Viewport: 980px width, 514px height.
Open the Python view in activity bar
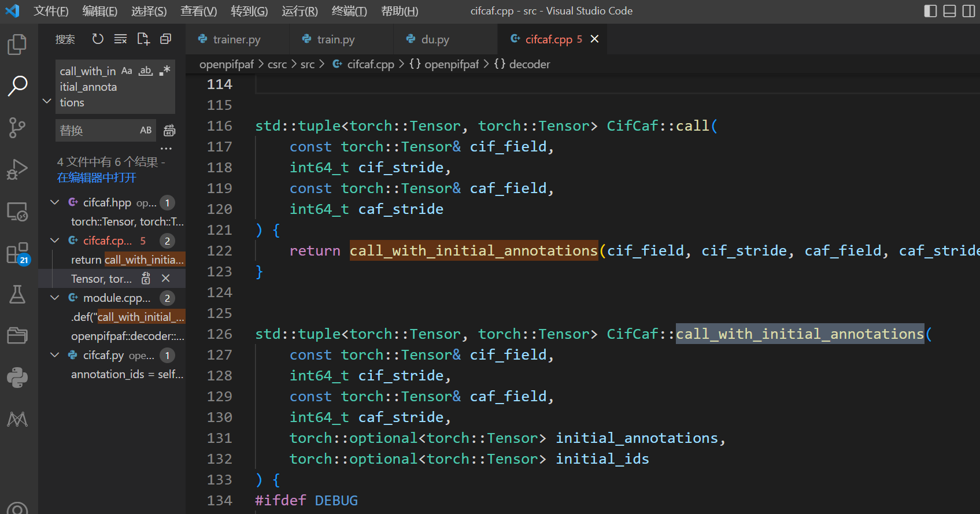[17, 378]
